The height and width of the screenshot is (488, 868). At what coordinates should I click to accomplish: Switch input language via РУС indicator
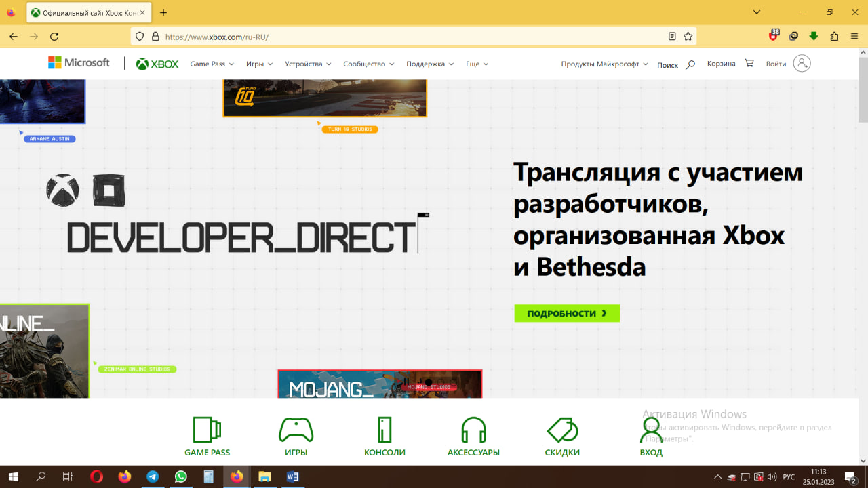pos(789,476)
